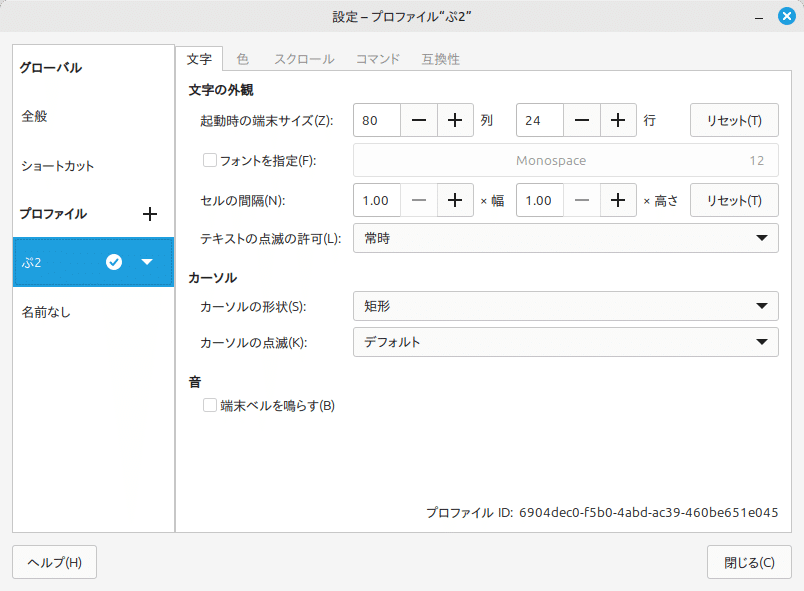Image resolution: width=804 pixels, height=591 pixels.
Task: Click the 閉じる button
Action: (x=749, y=562)
